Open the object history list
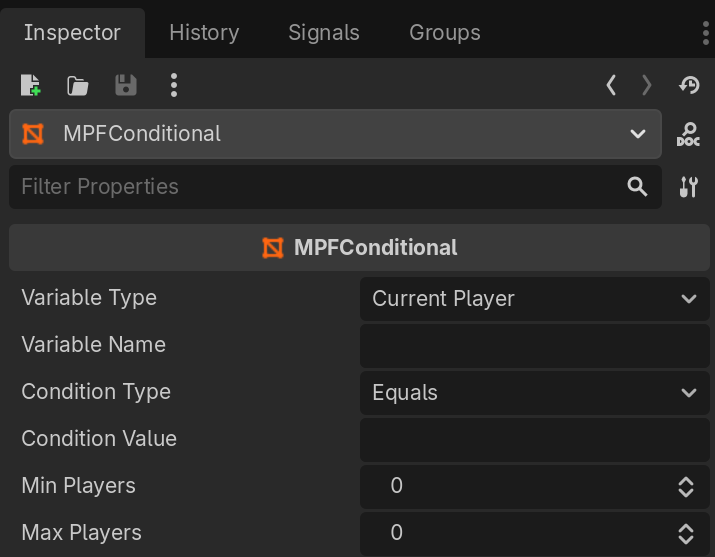 point(688,85)
